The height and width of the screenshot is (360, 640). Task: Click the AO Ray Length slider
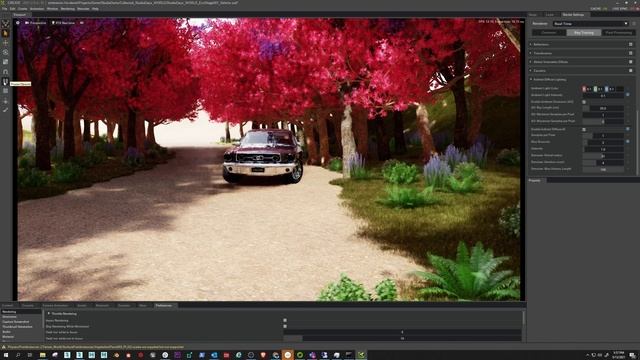[603, 108]
